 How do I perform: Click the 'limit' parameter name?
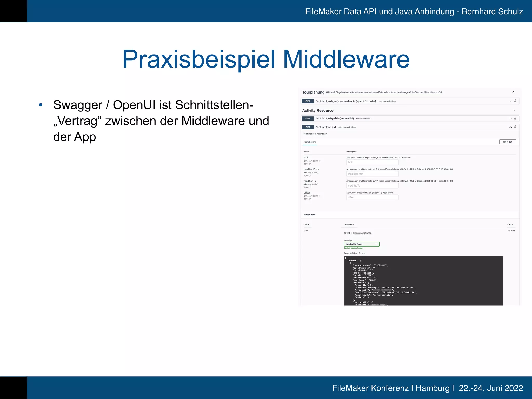pyautogui.click(x=306, y=157)
